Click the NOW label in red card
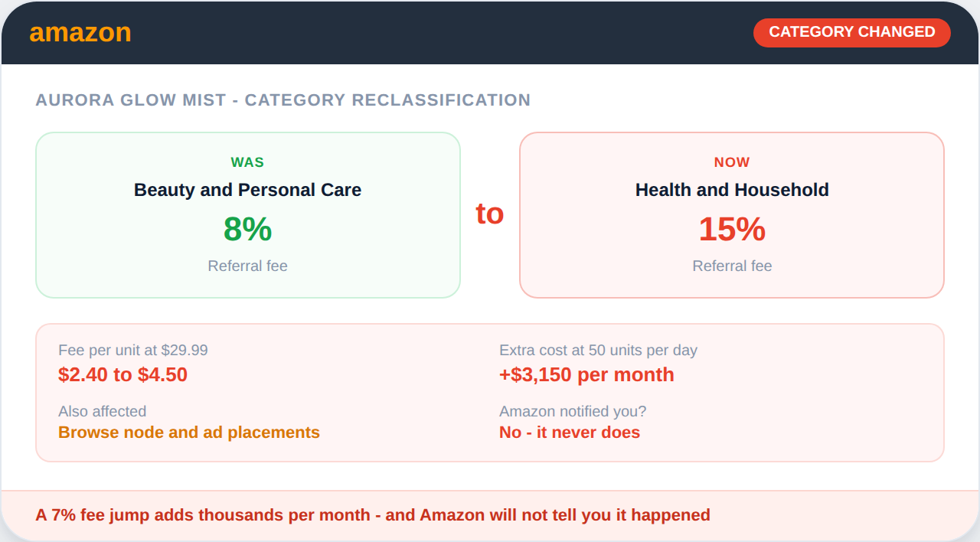980x542 pixels. [x=731, y=162]
